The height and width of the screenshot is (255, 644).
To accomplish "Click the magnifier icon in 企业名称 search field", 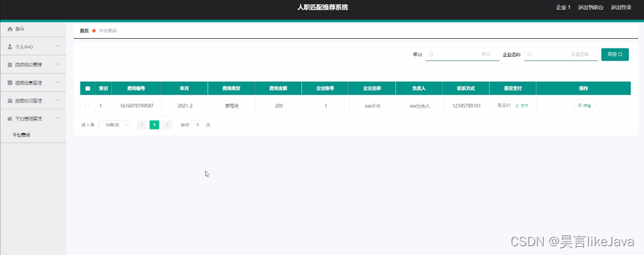I will [530, 54].
